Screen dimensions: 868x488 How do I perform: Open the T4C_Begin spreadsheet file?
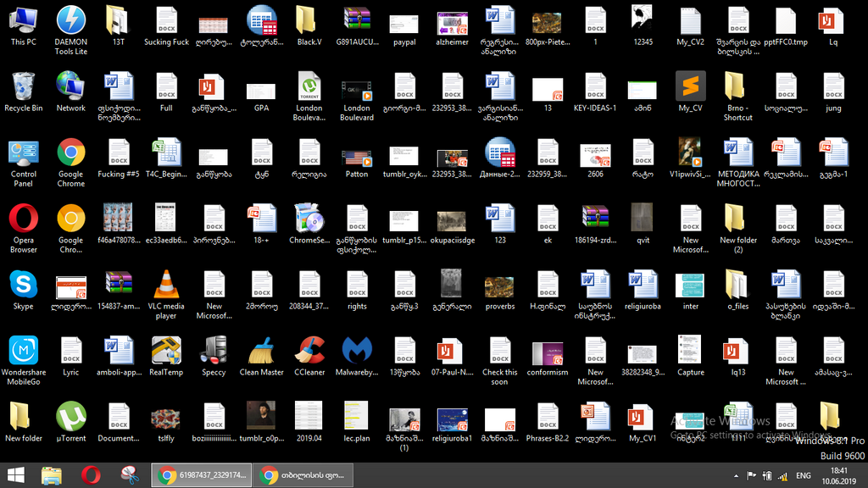coord(166,158)
